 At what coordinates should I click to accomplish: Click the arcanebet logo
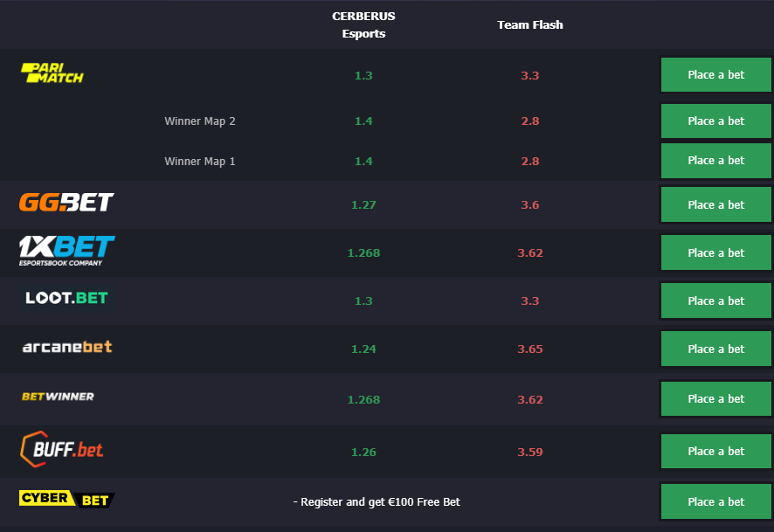pos(67,347)
